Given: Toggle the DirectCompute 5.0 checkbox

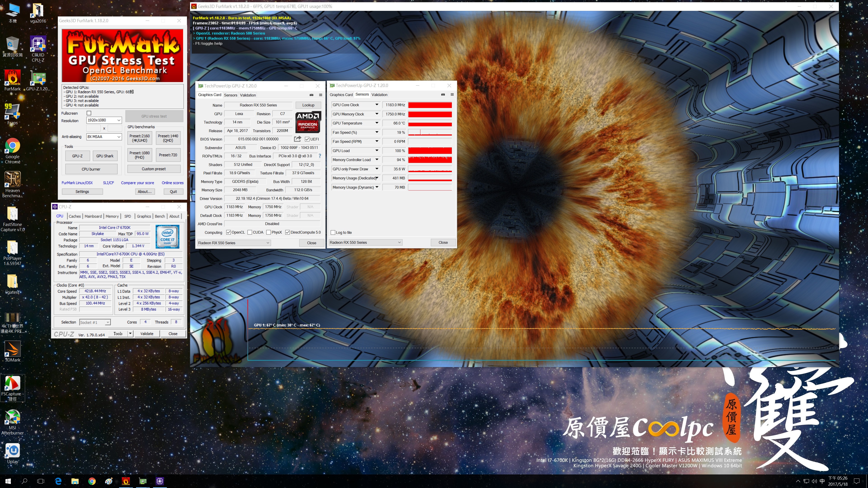Looking at the screenshot, I should (288, 232).
